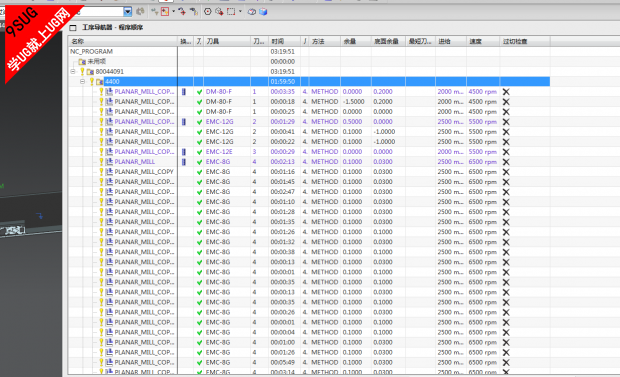Collapse the 80044091 program group

pyautogui.click(x=73, y=72)
